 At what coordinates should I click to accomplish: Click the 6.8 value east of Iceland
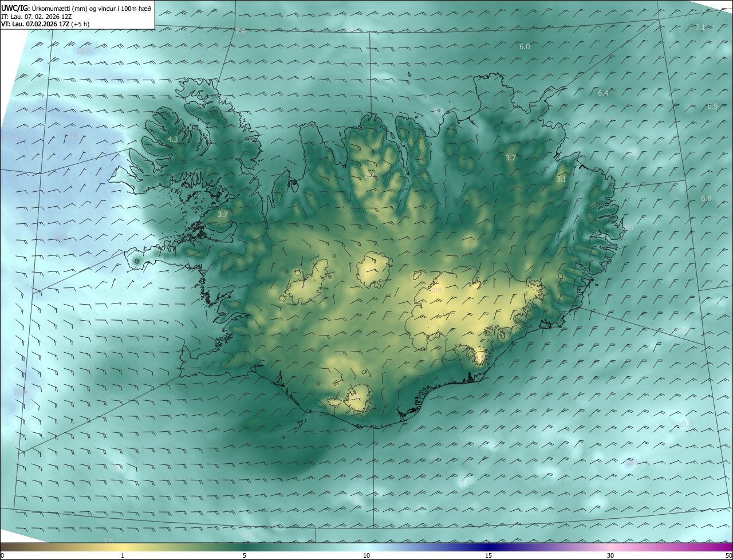pos(706,198)
